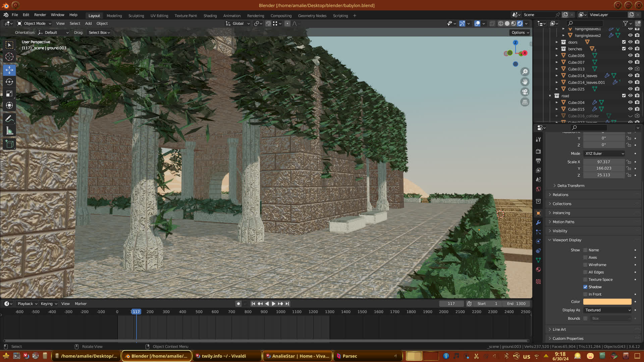Select the Annotate pencil tool

click(9, 119)
